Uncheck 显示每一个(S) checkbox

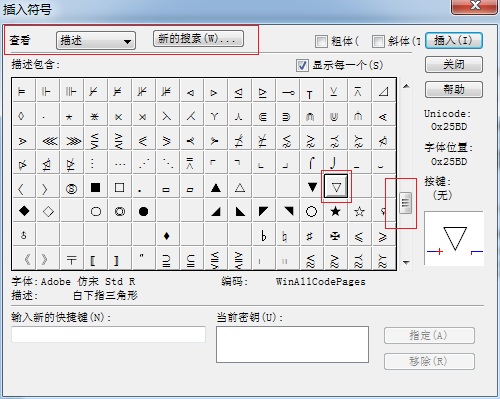302,65
